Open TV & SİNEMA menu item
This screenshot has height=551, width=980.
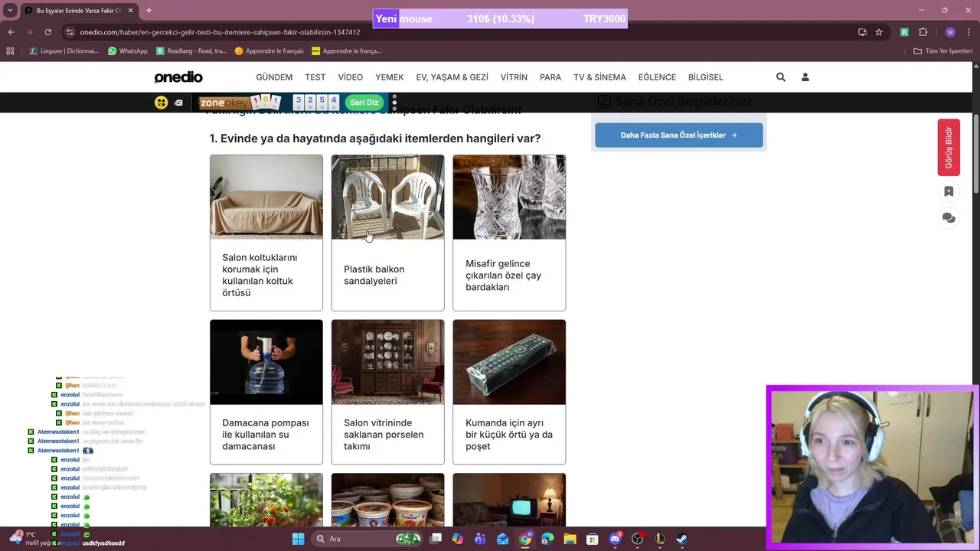click(599, 77)
